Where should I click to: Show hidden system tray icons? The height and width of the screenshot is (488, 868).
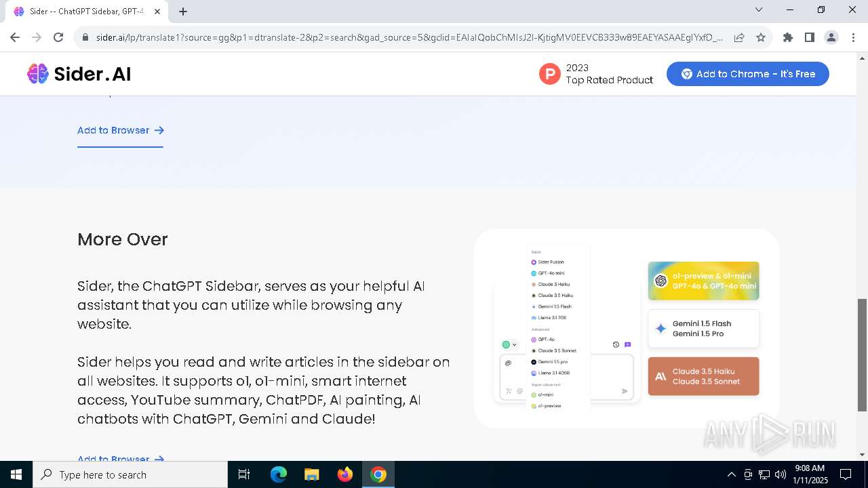point(731,474)
